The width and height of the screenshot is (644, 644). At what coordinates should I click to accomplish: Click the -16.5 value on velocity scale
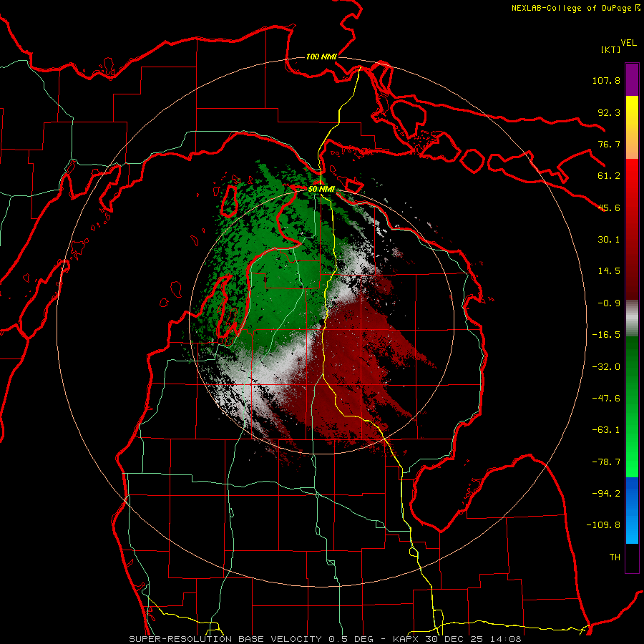pos(606,335)
